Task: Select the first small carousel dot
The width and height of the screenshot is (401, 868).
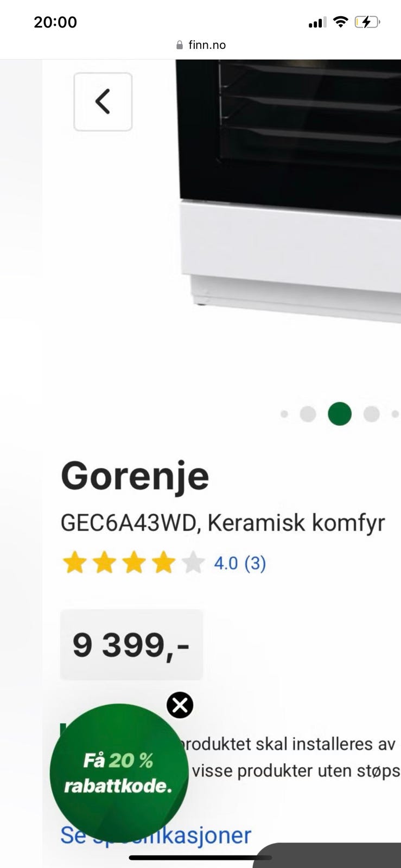Action: point(284,414)
